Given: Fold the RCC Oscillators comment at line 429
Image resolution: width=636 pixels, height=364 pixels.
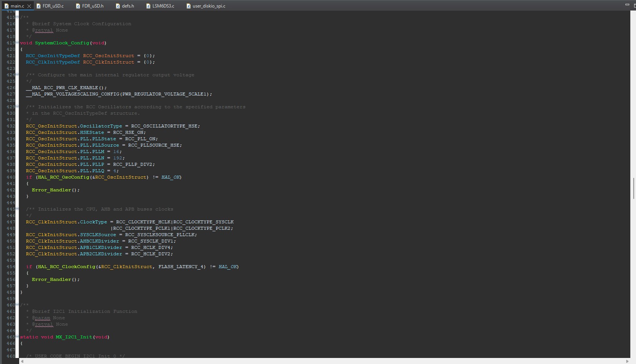Looking at the screenshot, I should pyautogui.click(x=17, y=107).
